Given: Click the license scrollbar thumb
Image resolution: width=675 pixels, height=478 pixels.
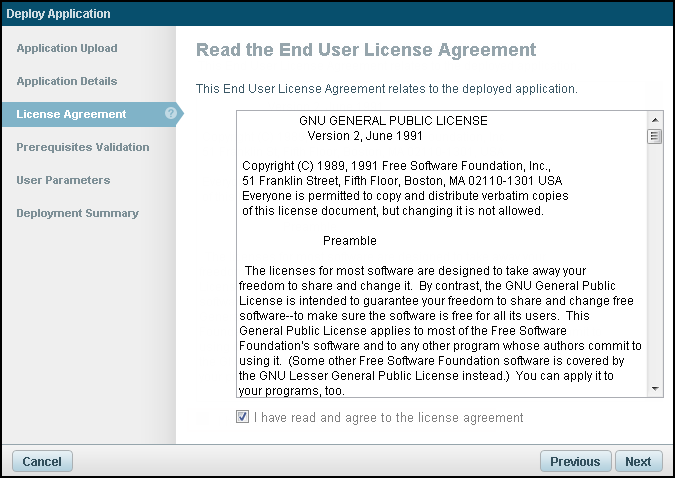Looking at the screenshot, I should pos(655,137).
